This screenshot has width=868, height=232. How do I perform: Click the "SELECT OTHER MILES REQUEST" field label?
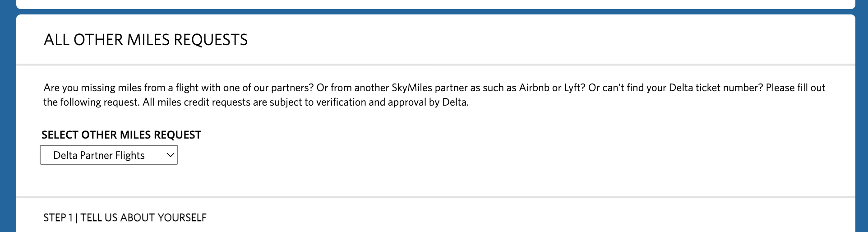point(121,135)
